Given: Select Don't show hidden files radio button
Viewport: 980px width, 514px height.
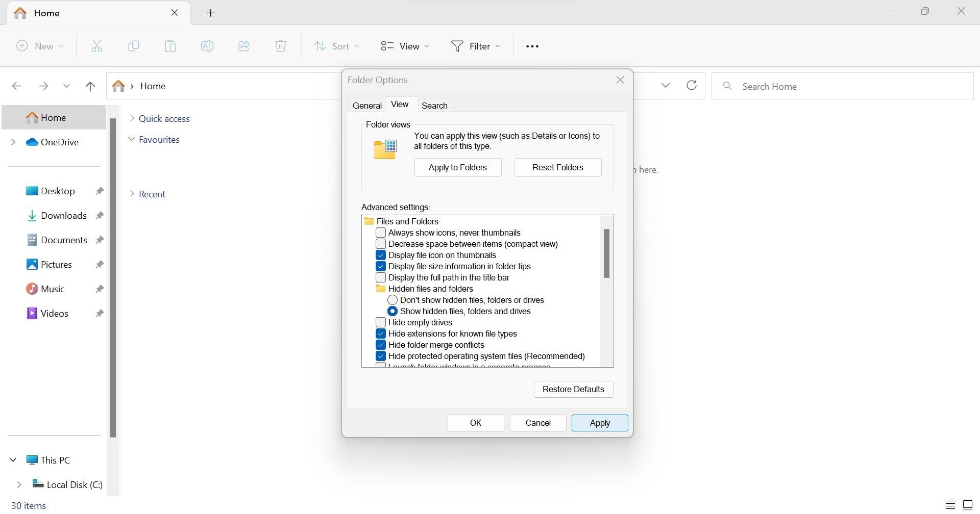Looking at the screenshot, I should point(393,300).
